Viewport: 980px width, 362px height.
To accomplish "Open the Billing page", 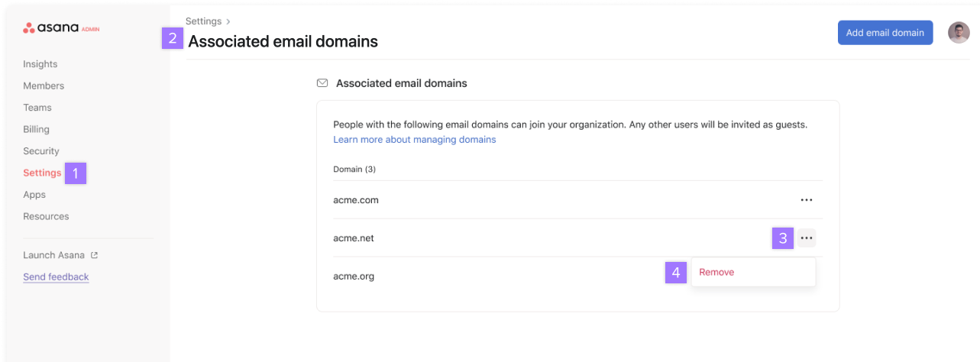I will pyautogui.click(x=36, y=129).
